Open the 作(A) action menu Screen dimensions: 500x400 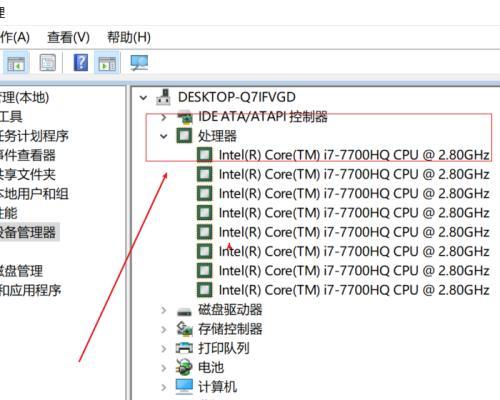click(x=15, y=37)
